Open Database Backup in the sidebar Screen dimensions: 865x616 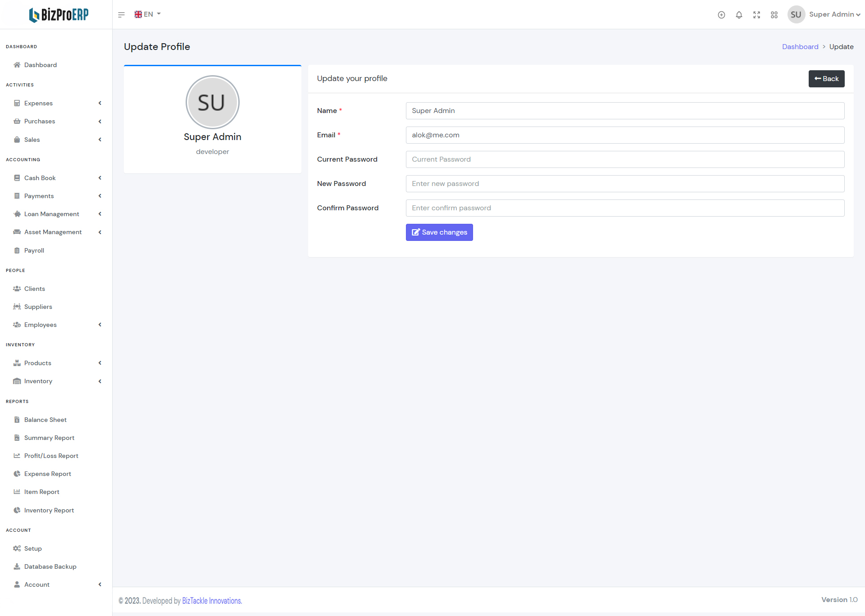50,566
